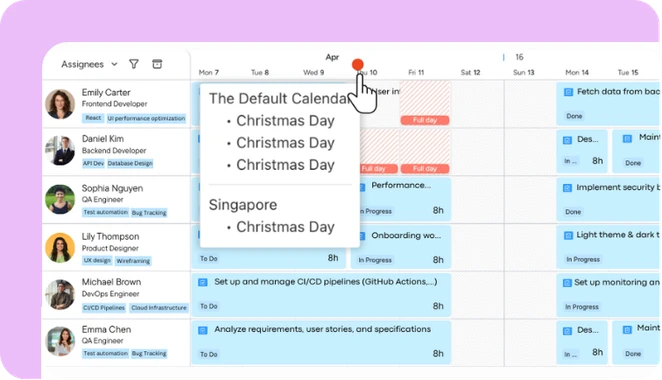This screenshot has width=662, height=380.
Task: Click the Fetch data task icon
Action: pos(568,92)
